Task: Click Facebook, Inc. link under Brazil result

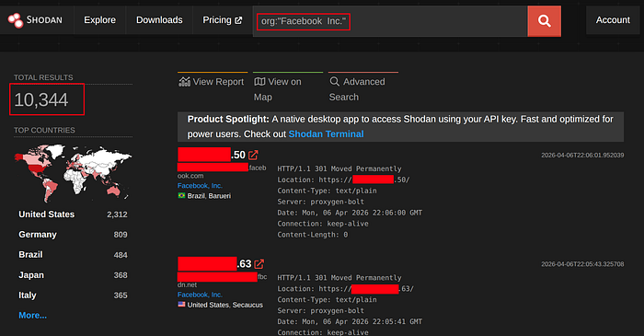Action: 200,186
